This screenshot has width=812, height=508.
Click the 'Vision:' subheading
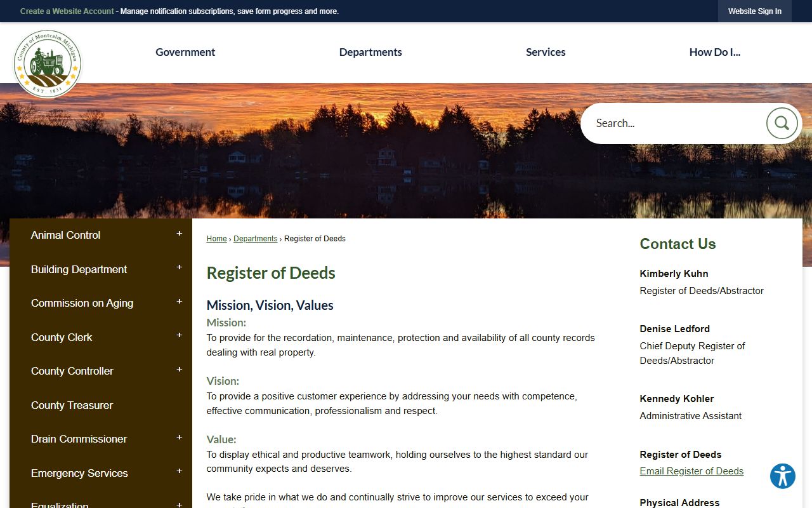(223, 381)
